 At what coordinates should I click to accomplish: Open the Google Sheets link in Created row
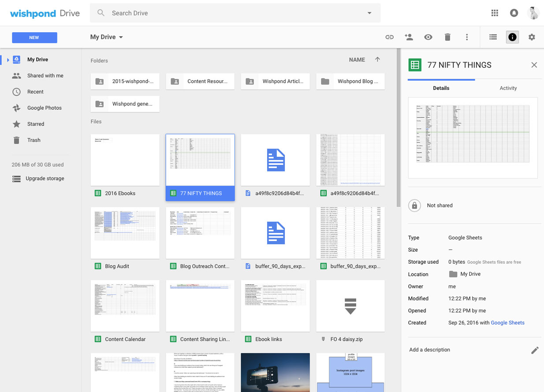507,323
